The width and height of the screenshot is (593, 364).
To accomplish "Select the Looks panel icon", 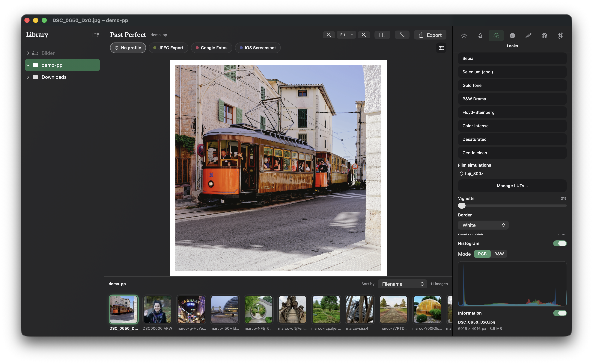I will point(496,36).
